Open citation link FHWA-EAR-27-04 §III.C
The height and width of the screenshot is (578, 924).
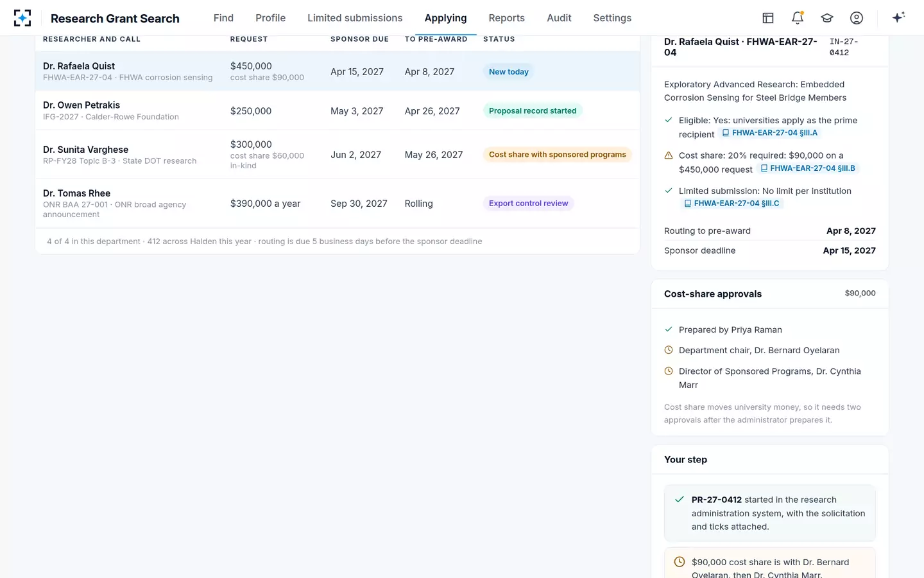732,204
